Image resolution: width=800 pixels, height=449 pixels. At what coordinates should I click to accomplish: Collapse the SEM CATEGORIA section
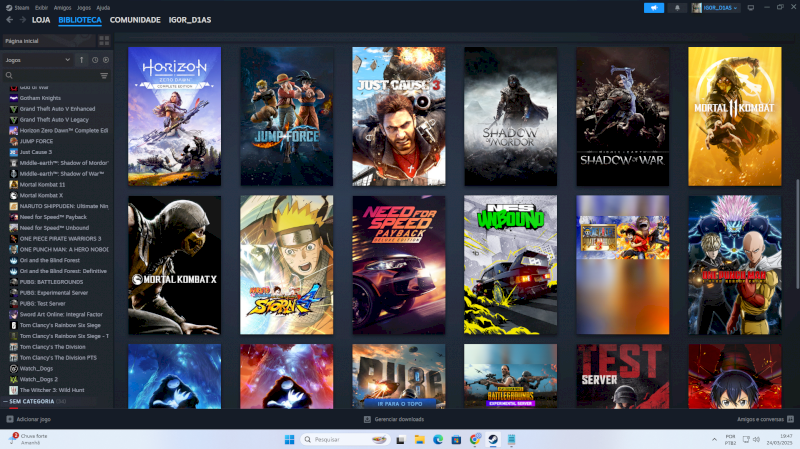5,400
